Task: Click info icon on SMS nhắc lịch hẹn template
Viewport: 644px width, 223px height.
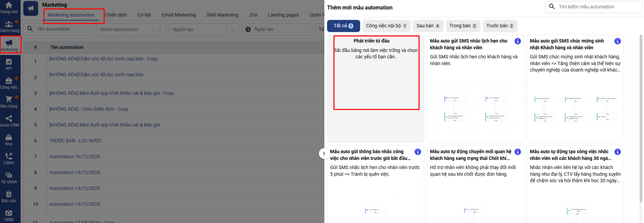Action: tap(518, 41)
